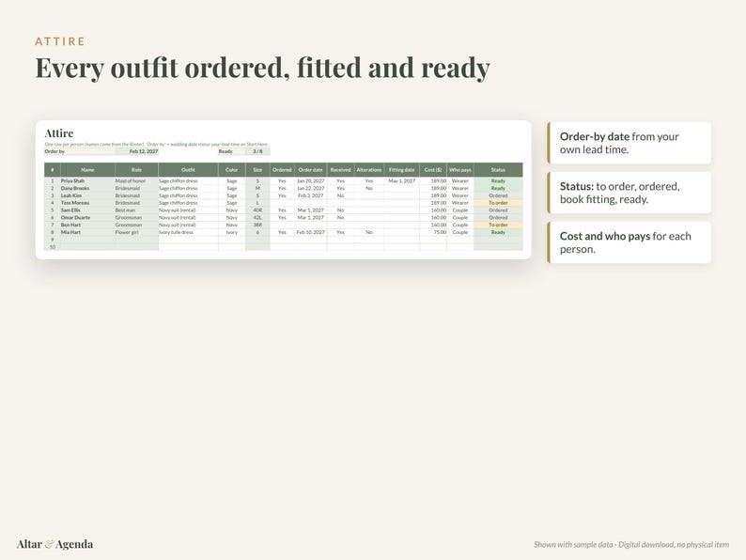Click size 42L in Omar Duarte row
The width and height of the screenshot is (746, 560).
click(257, 217)
